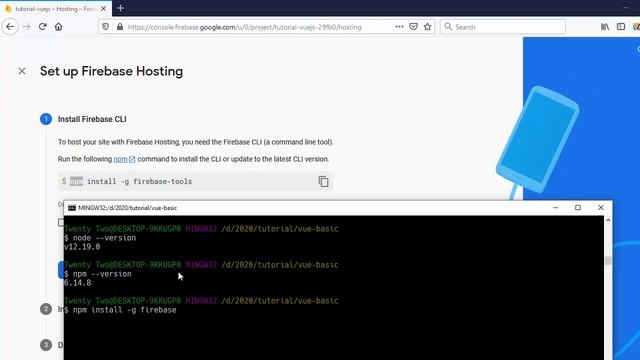Open the Library icon in toolbar
Viewport: 640px width, 360px height.
(x=605, y=27)
